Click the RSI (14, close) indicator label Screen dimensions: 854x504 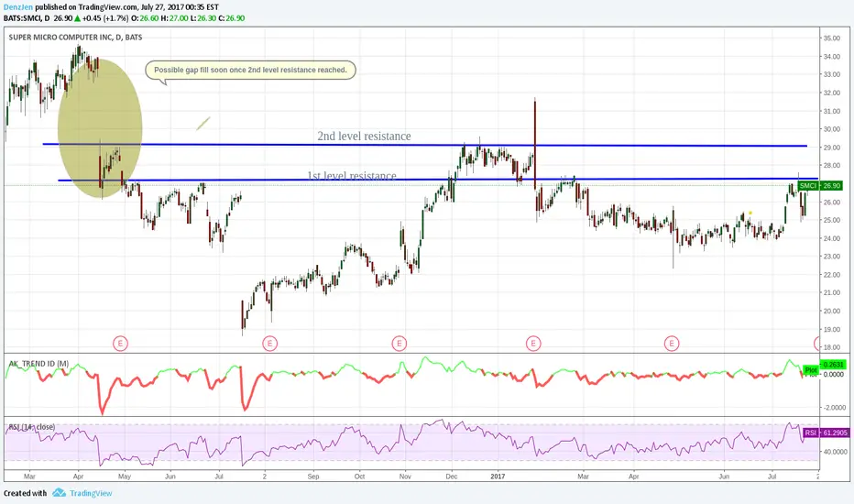tap(31, 427)
